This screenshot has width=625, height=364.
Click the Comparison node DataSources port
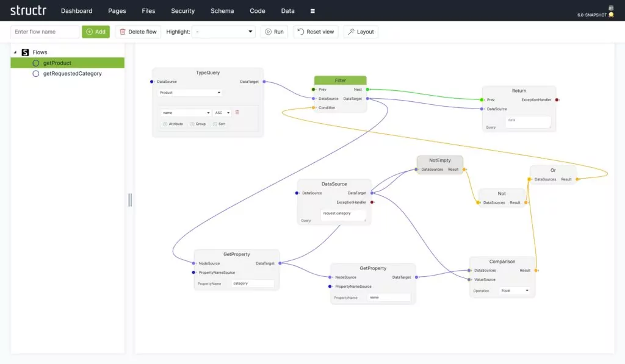[x=469, y=271]
